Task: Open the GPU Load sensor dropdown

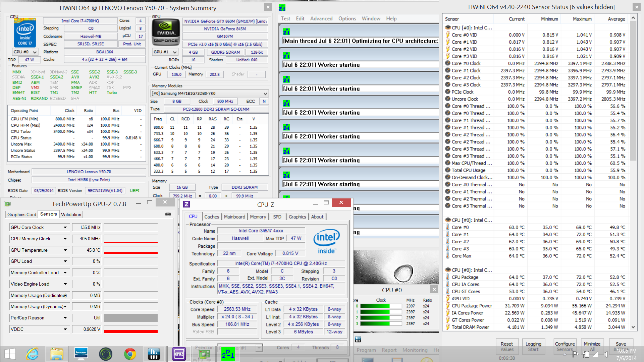Action: coord(65,261)
